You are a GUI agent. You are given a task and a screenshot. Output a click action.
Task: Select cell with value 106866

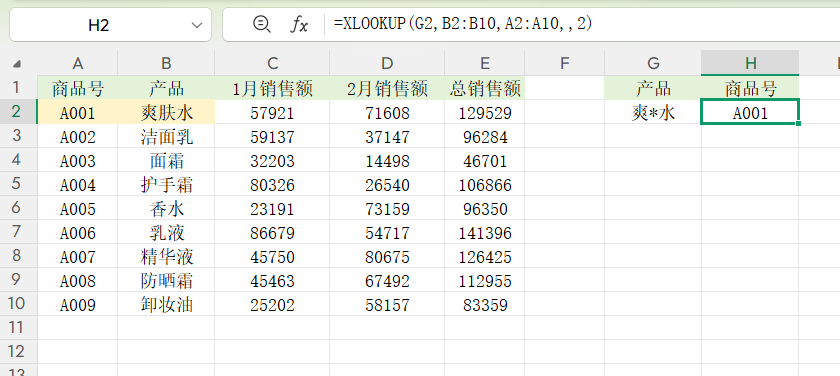pyautogui.click(x=484, y=184)
